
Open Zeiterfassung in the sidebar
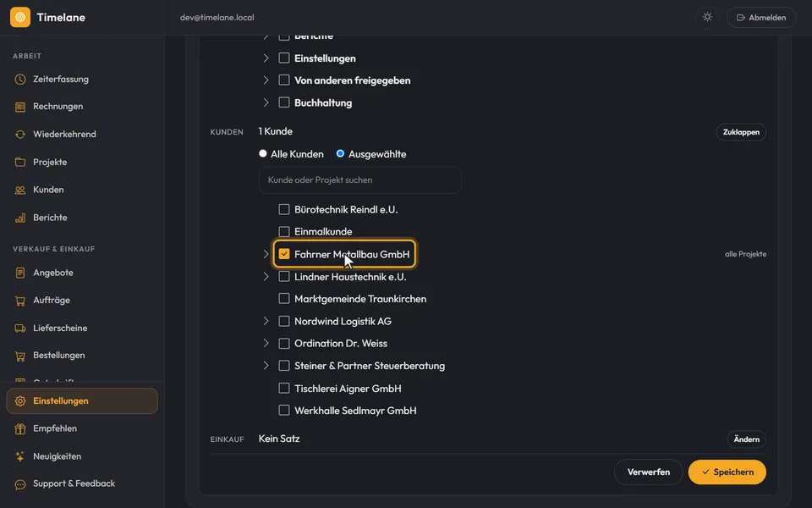coord(82,80)
